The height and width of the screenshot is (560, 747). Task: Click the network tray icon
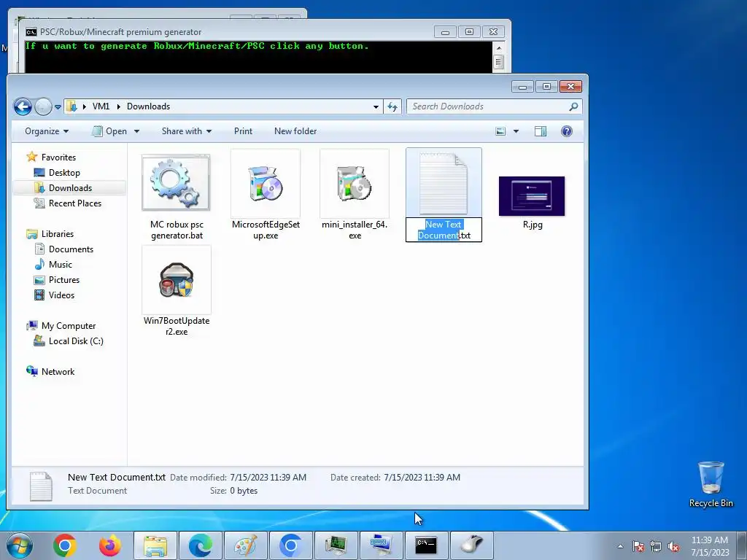656,546
